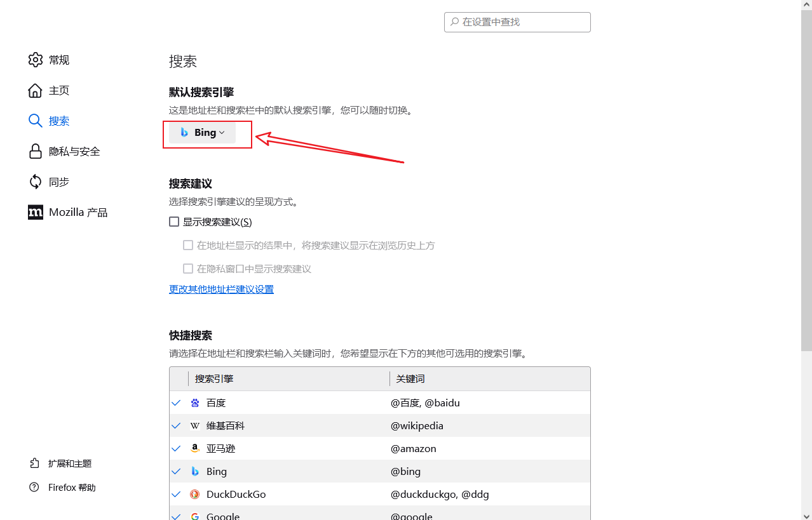Click the Sync arrows icon in sidebar
812x520 pixels.
36,182
